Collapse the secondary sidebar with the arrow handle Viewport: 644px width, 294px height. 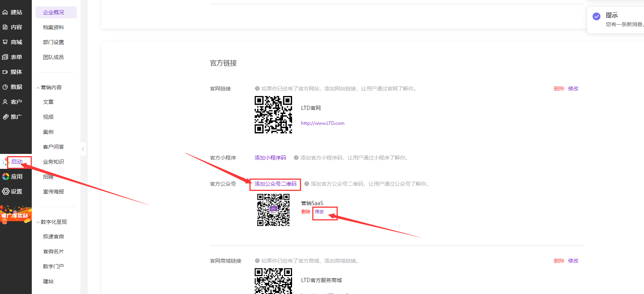(83, 149)
